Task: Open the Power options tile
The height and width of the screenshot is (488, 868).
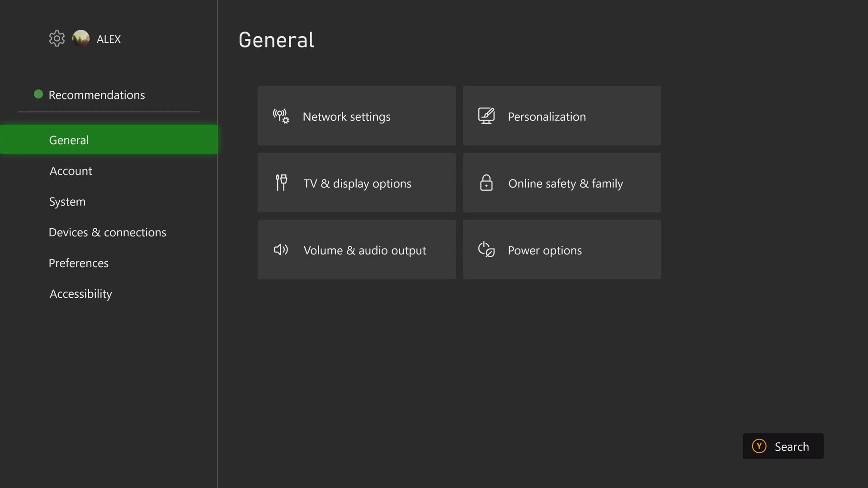Action: (562, 249)
